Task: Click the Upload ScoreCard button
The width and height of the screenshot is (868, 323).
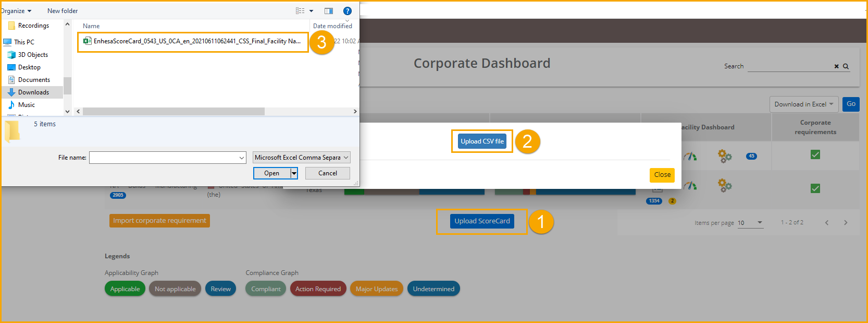Action: (482, 221)
